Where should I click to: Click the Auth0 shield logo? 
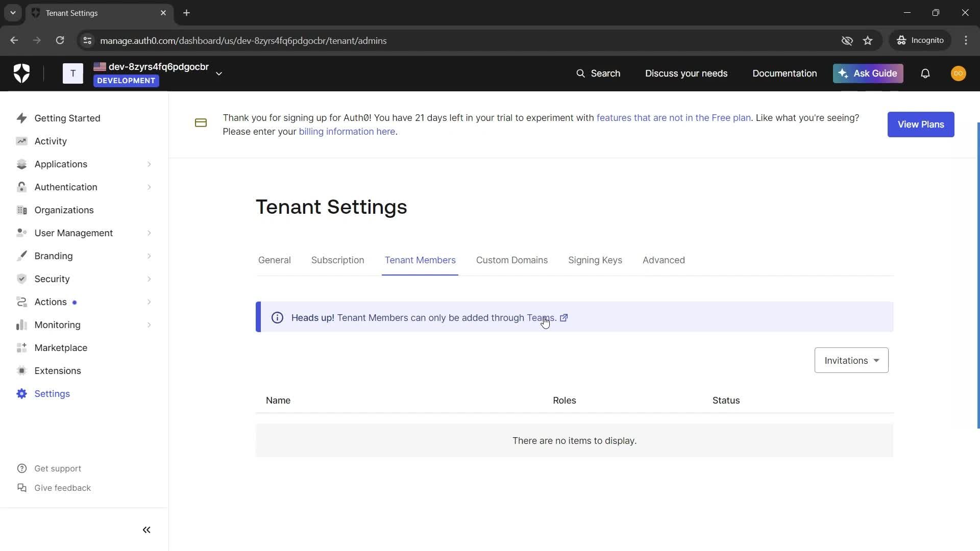(21, 73)
